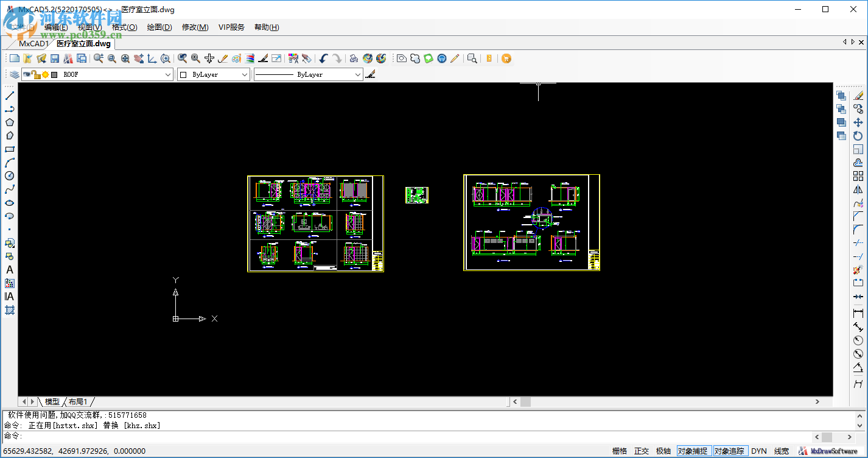Open the 绘图(D) menu
The image size is (868, 458).
(x=159, y=27)
